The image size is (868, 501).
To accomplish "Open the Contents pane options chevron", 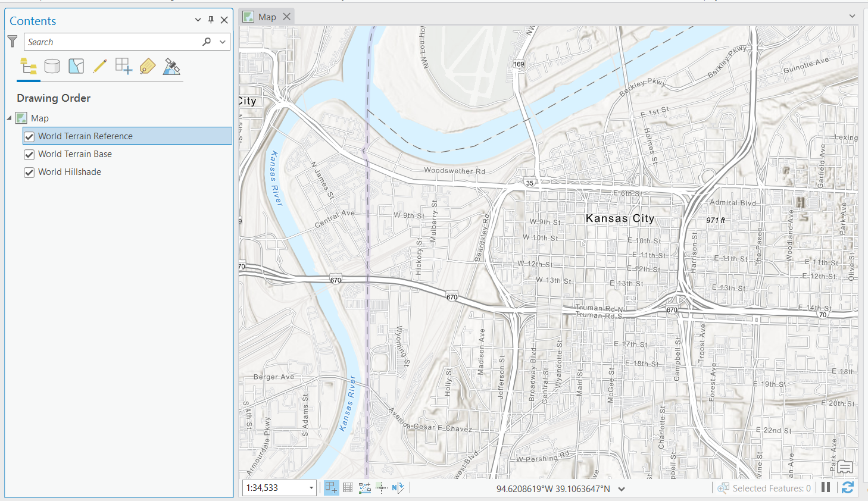I will 198,20.
